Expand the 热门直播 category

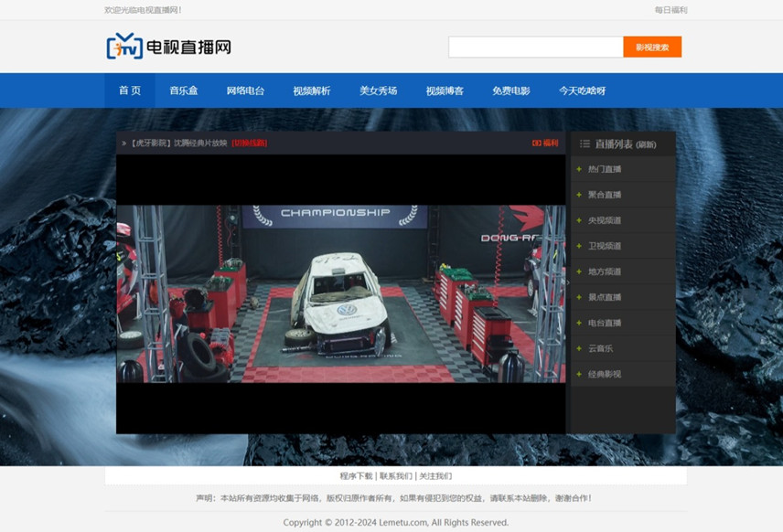click(623, 169)
